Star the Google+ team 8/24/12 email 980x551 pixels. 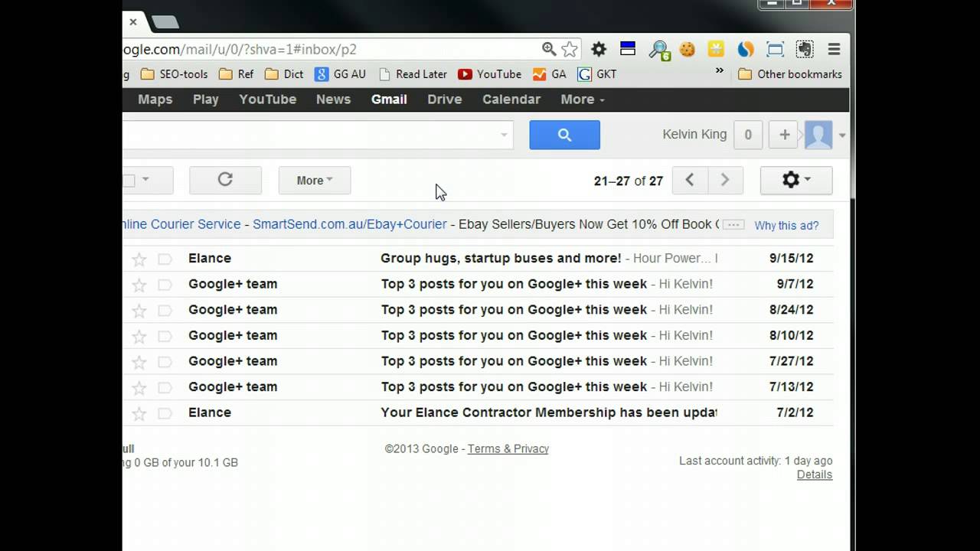(139, 310)
